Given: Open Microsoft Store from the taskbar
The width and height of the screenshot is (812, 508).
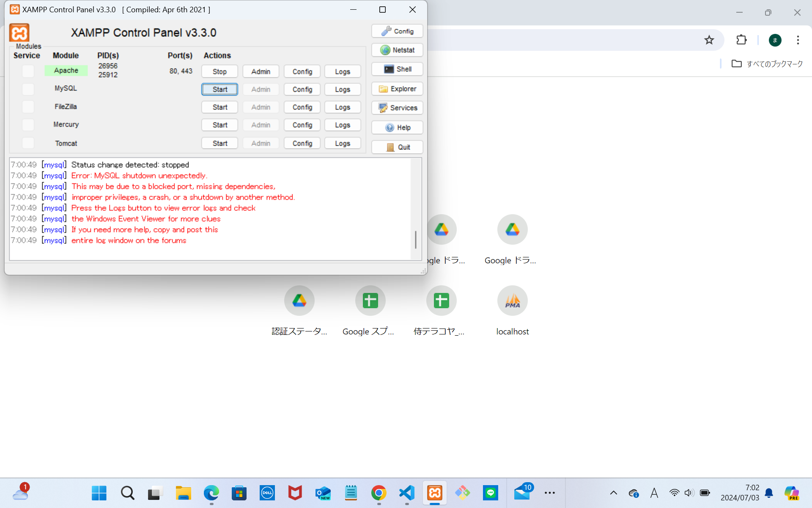Looking at the screenshot, I should tap(239, 493).
